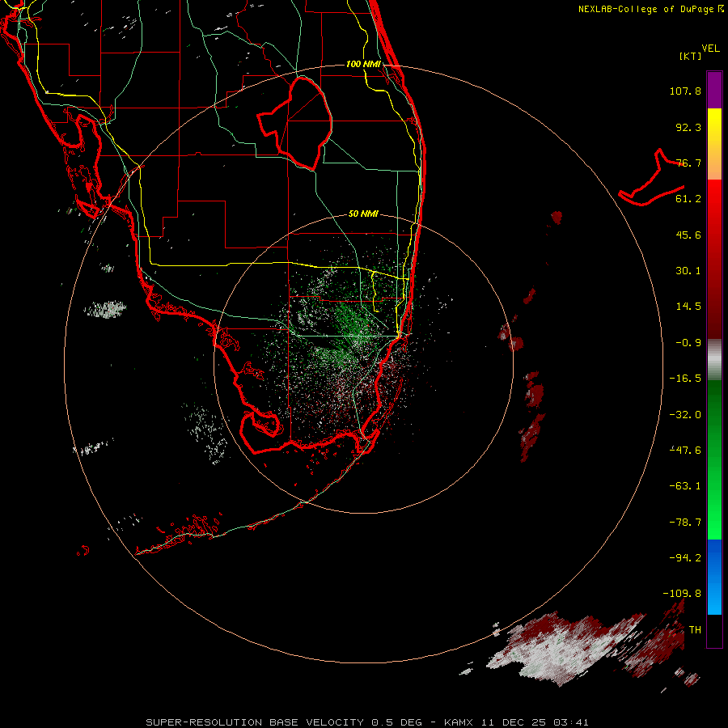The image size is (728, 728).
Task: Select the 30.1 velocity scale value
Action: [688, 271]
